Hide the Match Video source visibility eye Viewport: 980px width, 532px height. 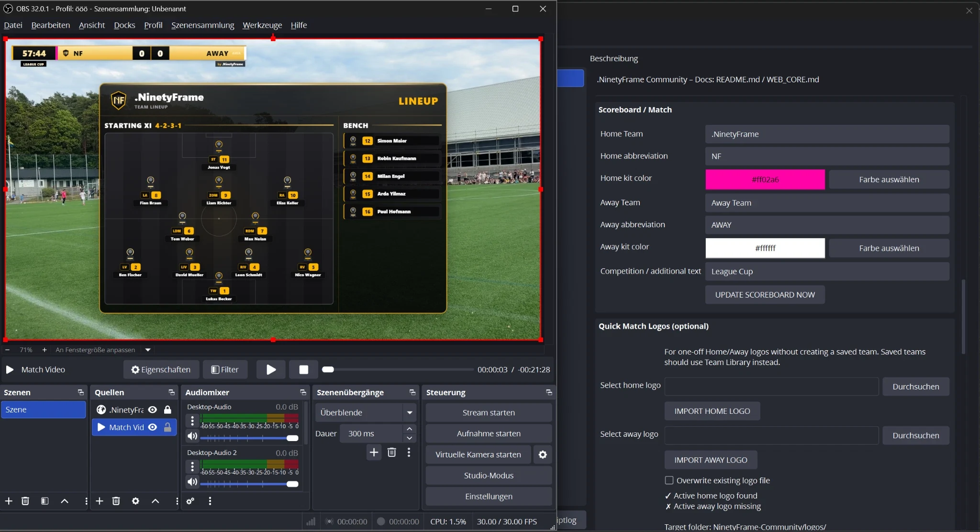point(153,427)
